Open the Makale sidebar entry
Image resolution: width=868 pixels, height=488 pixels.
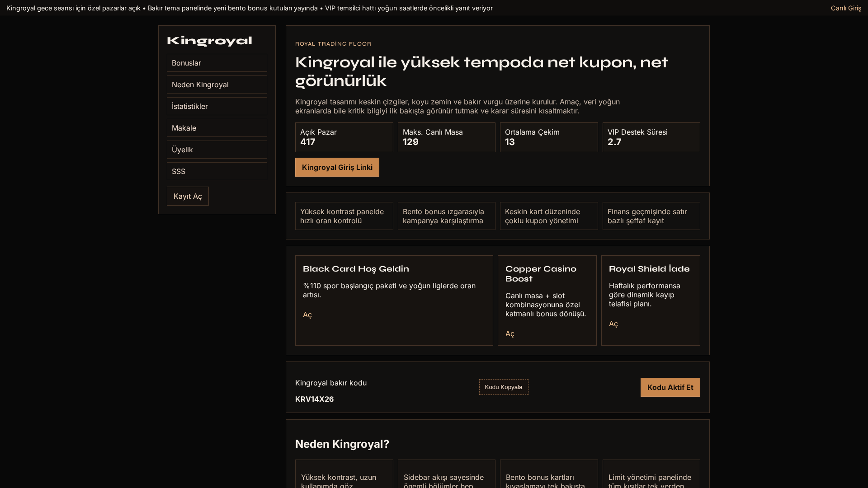(217, 128)
